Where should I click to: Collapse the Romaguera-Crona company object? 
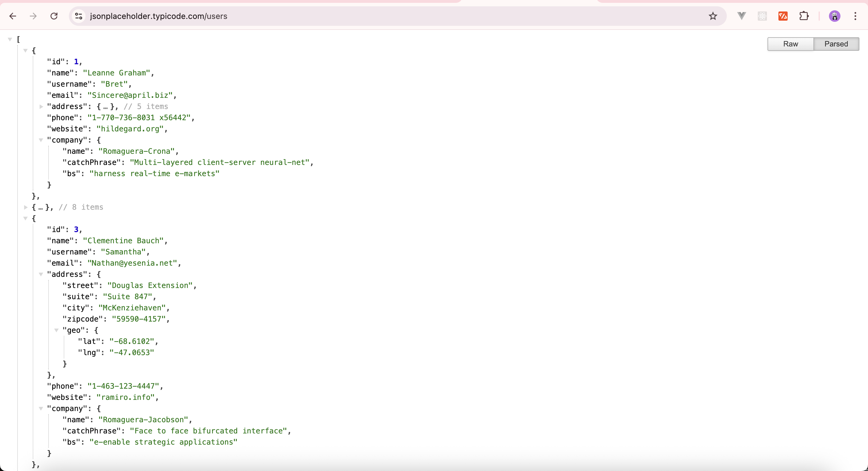pyautogui.click(x=41, y=140)
